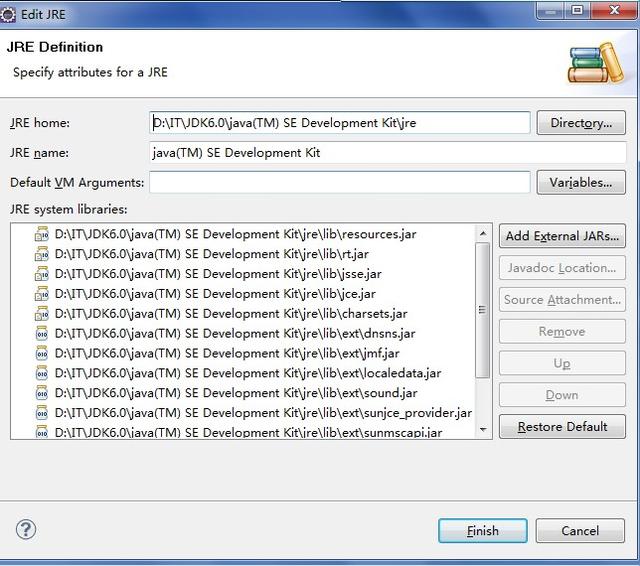640x566 pixels.
Task: Click the jar icon beside localedata.jar
Action: 42,373
